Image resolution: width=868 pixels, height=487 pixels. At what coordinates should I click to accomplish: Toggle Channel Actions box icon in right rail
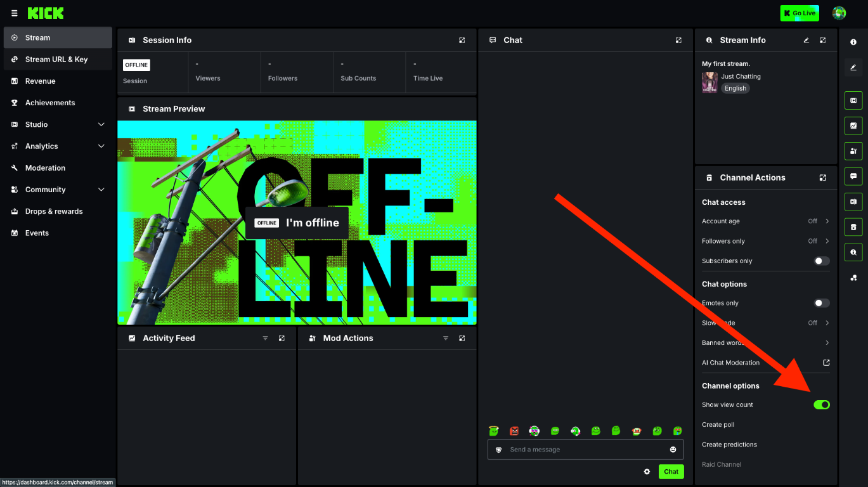click(x=853, y=227)
